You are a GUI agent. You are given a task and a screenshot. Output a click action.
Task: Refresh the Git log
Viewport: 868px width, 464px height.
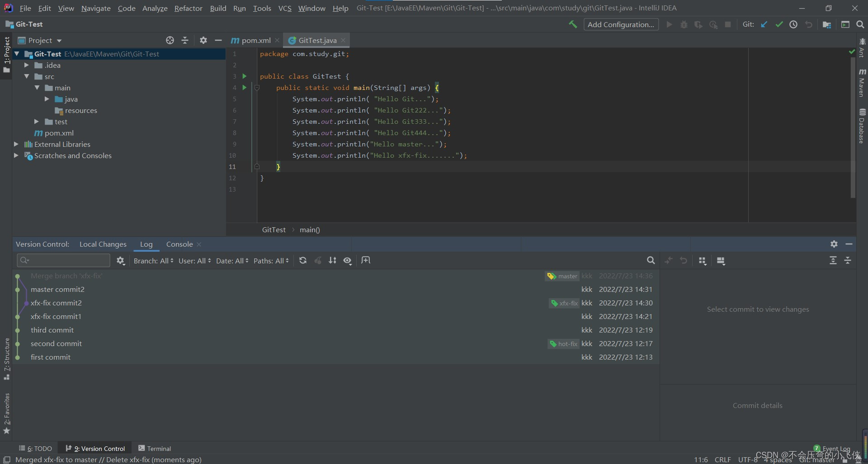[303, 260]
